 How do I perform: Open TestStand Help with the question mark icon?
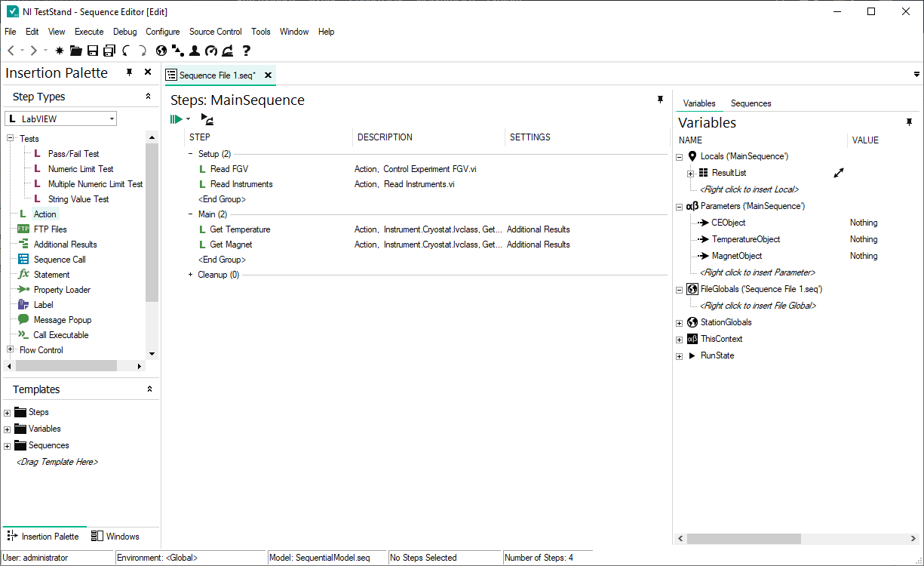[x=246, y=51]
